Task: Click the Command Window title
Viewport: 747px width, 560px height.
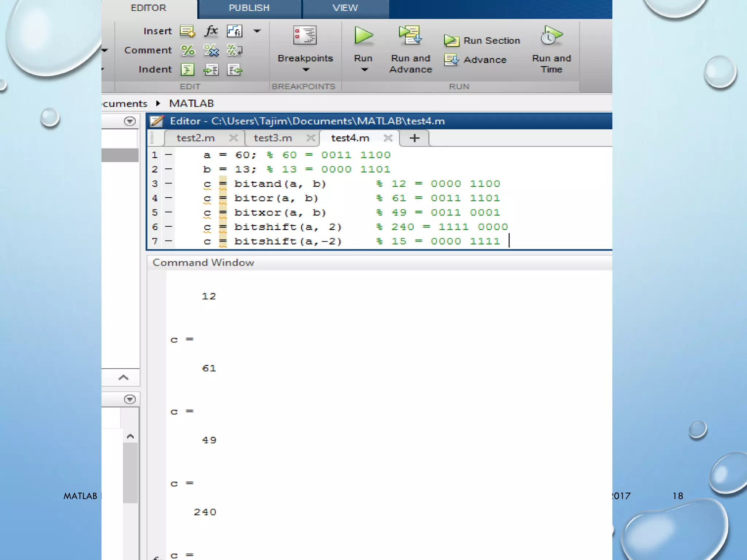Action: coord(204,262)
